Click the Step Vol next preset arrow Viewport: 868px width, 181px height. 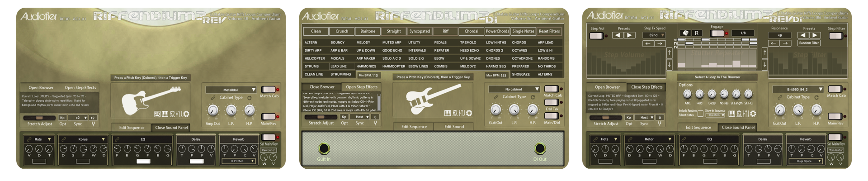coord(629,35)
